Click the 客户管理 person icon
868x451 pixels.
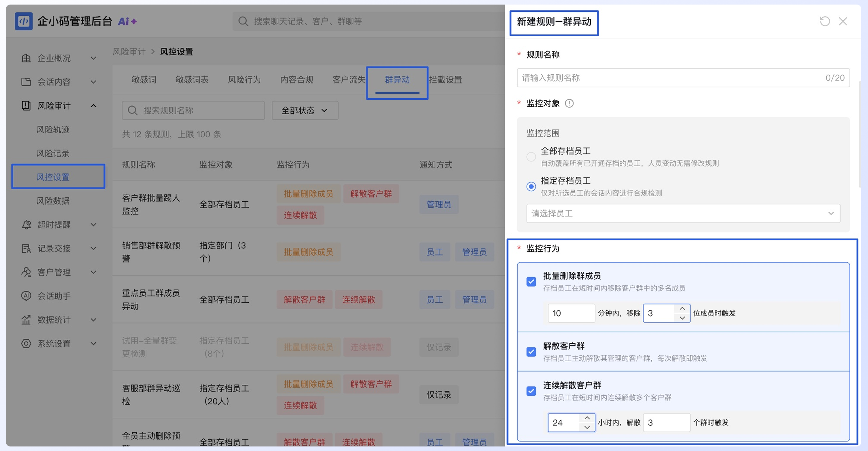(x=26, y=272)
